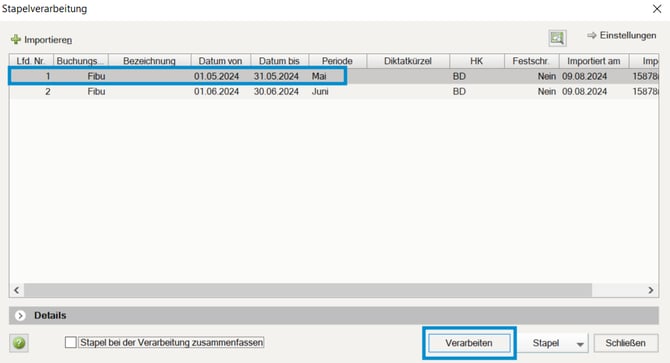Click BD in the Mai row
Viewport: 670px width, 363px height.
[x=459, y=76]
